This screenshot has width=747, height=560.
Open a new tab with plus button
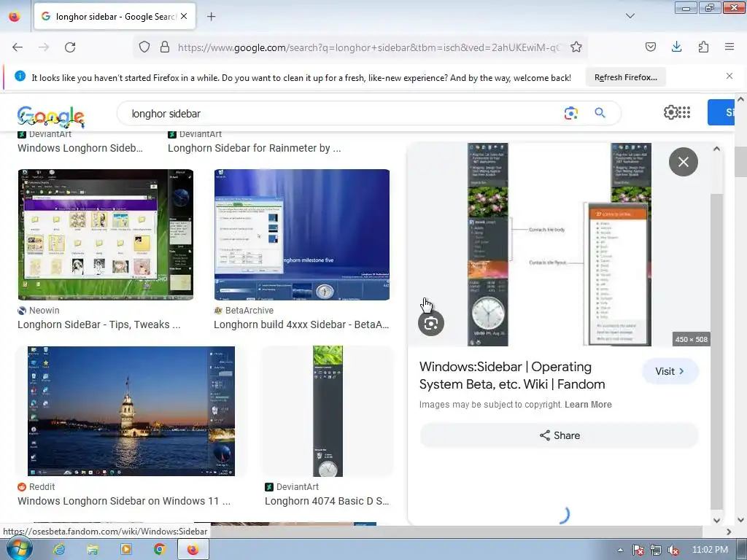click(211, 17)
